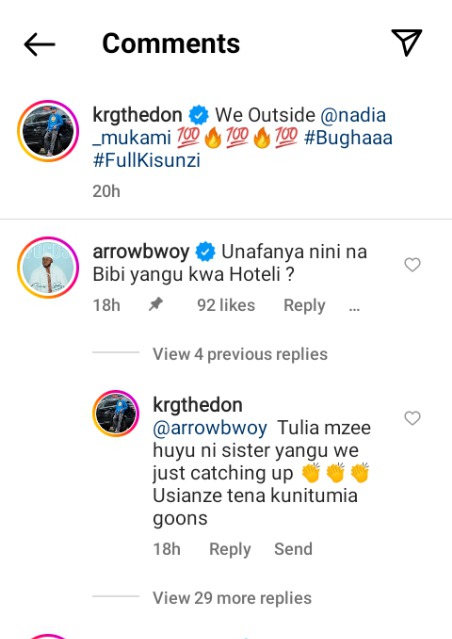Image resolution: width=452 pixels, height=639 pixels.
Task: Open the share paper-plane icon
Action: pyautogui.click(x=407, y=42)
